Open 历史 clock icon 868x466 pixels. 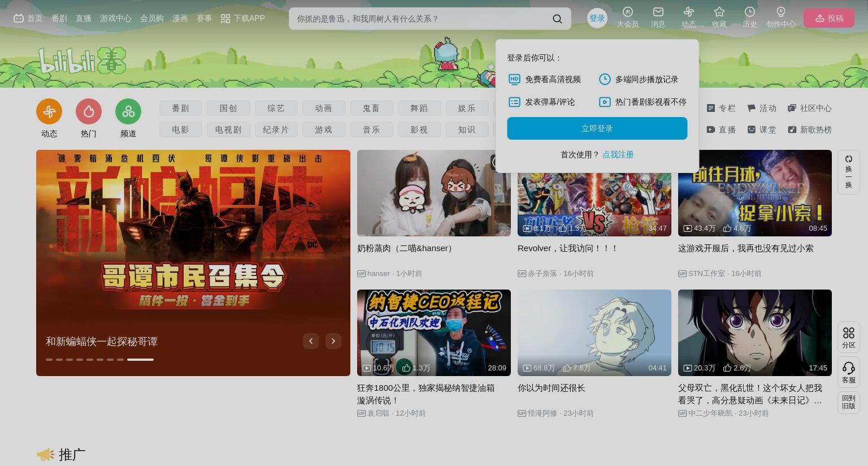pyautogui.click(x=750, y=11)
